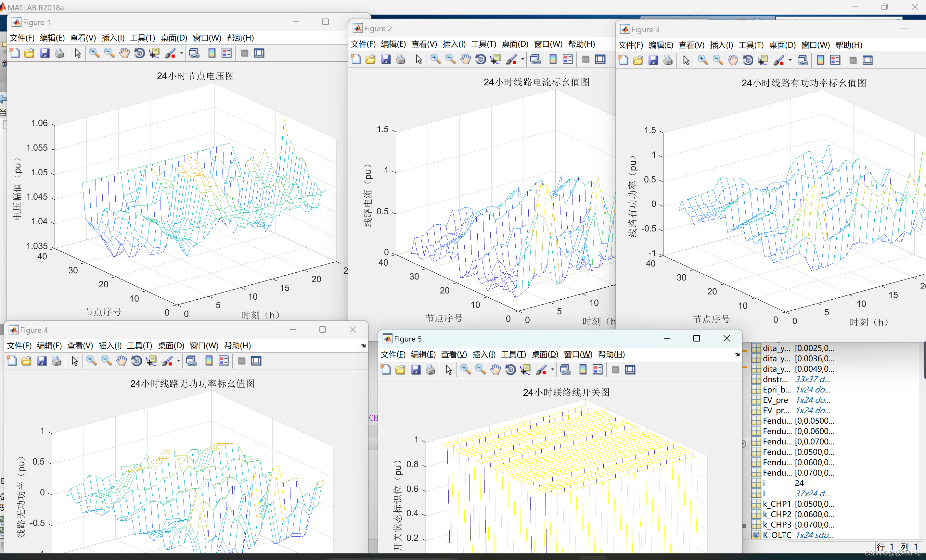
Task: Click Rotate 3D icon in Figure 1 toolbar
Action: point(139,53)
